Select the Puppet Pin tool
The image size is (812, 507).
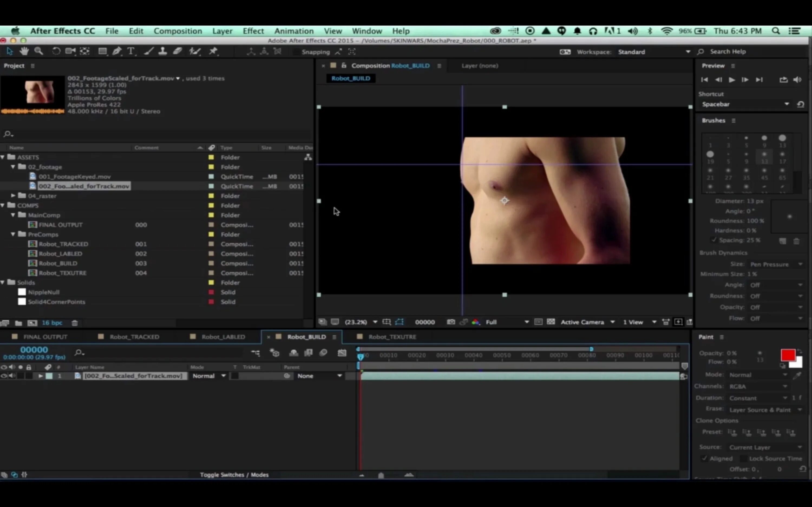213,51
